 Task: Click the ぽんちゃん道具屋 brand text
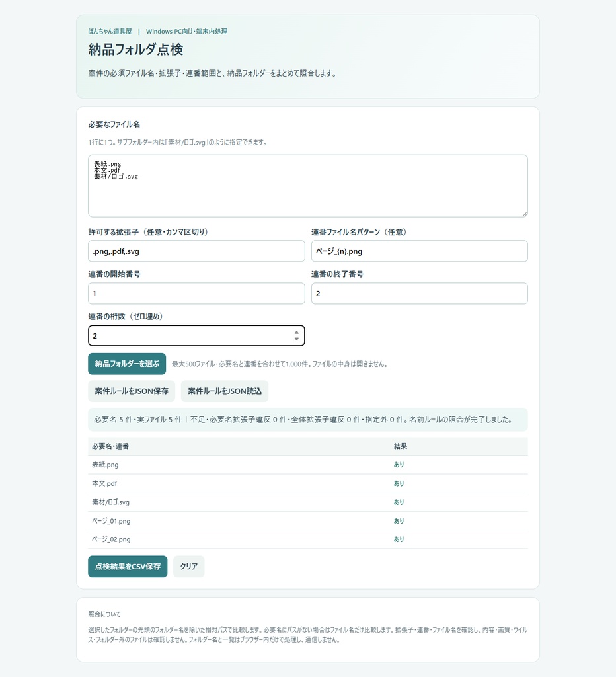(110, 32)
